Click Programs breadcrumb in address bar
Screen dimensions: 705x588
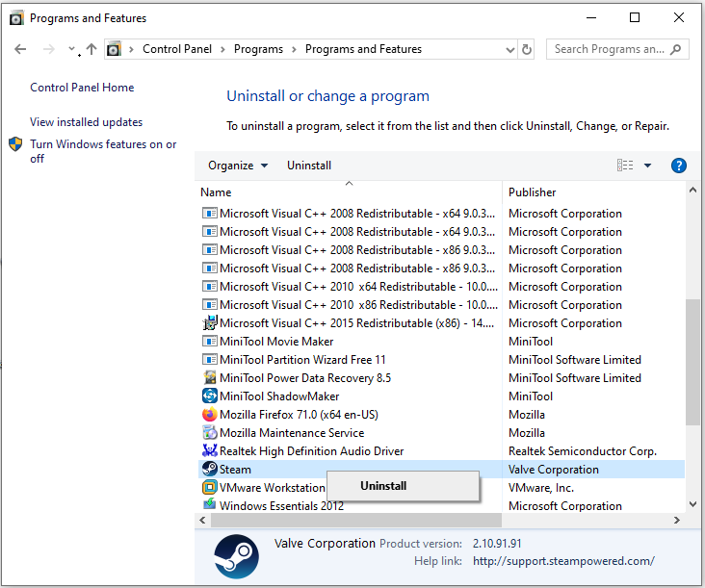[x=258, y=49]
